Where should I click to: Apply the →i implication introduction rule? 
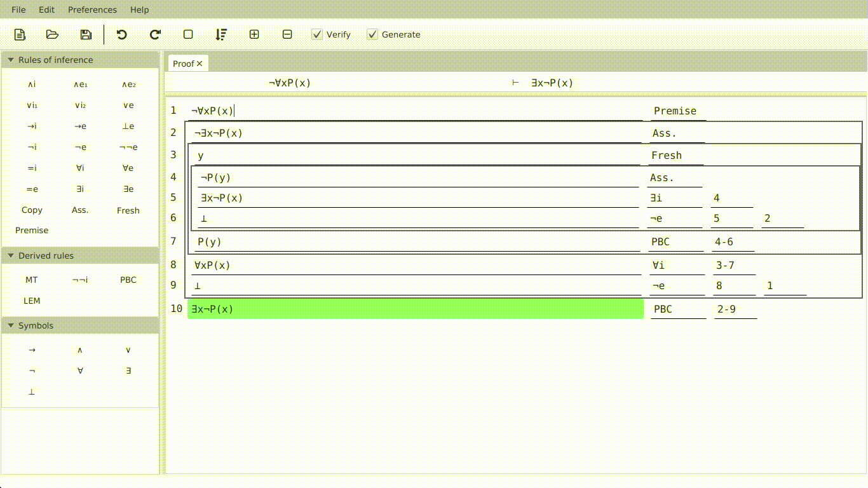point(32,126)
